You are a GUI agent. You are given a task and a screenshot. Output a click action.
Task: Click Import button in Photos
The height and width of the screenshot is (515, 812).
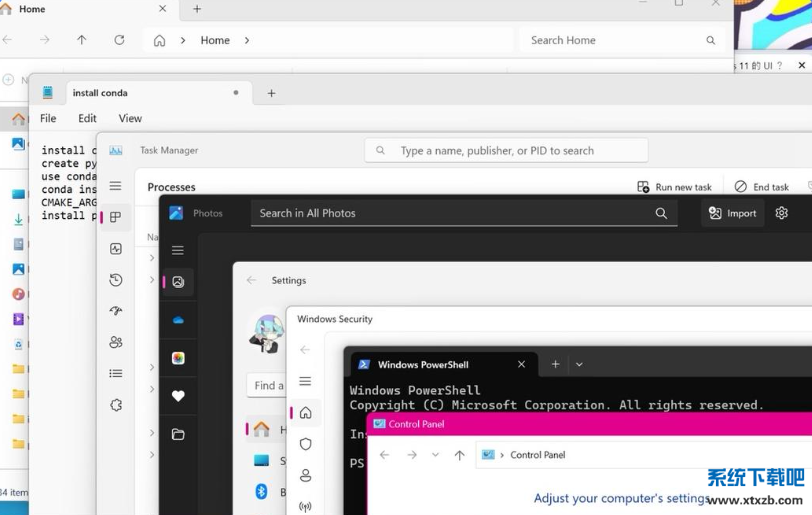[x=732, y=213]
